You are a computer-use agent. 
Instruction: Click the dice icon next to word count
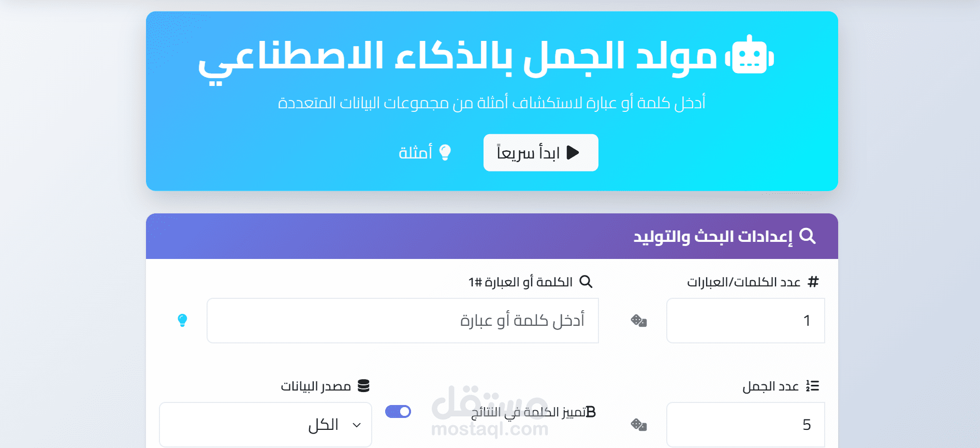click(638, 321)
